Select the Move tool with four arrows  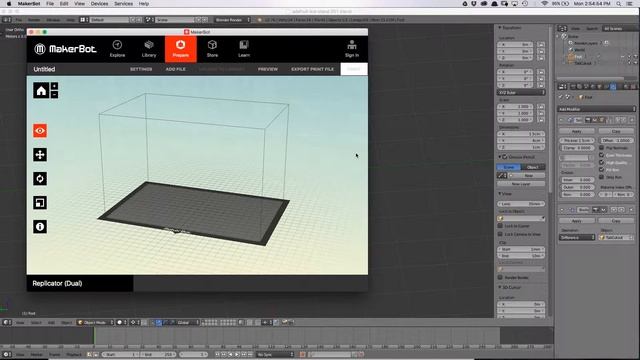pyautogui.click(x=40, y=155)
